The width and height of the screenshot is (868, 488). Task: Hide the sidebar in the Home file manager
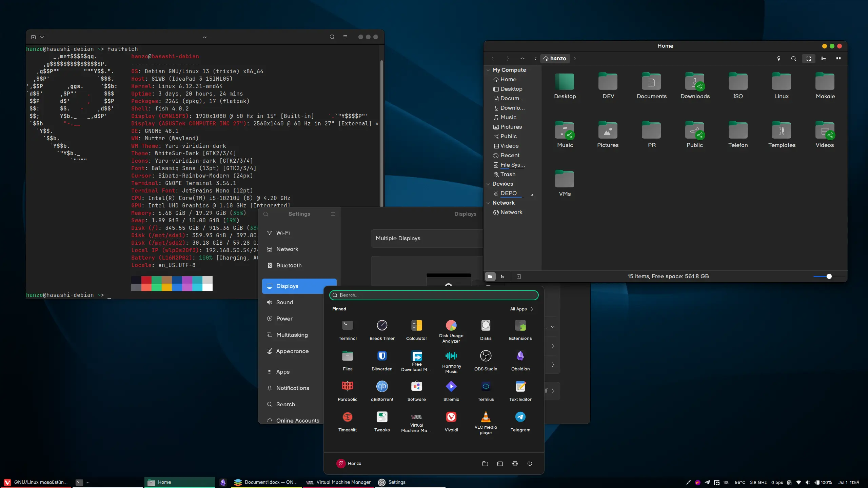518,276
